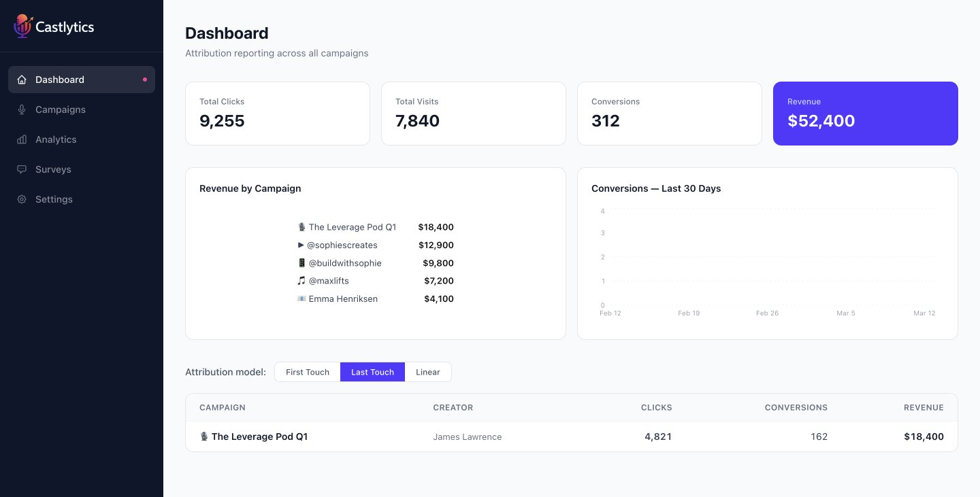Open Surveys via the speech bubble icon
Viewport: 980px width, 497px height.
click(x=22, y=169)
